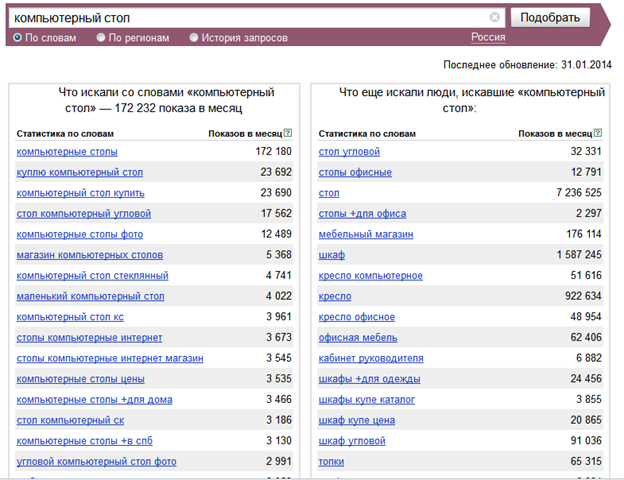Open the 'компьютерные столы фото' link
The height and width of the screenshot is (480, 624).
80,234
